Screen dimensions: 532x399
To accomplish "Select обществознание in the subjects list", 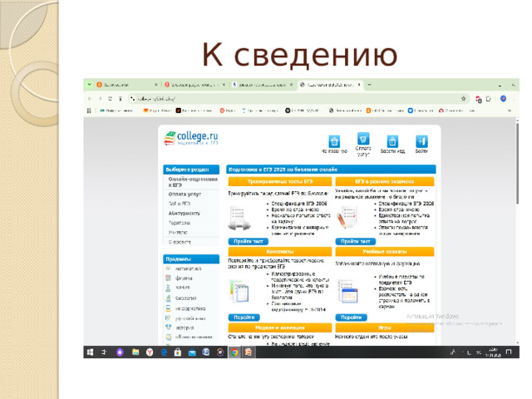I will tap(194, 337).
